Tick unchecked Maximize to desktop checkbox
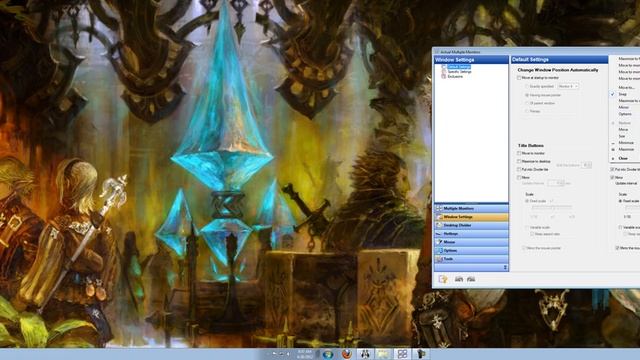Image resolution: width=640 pixels, height=360 pixels. click(519, 162)
